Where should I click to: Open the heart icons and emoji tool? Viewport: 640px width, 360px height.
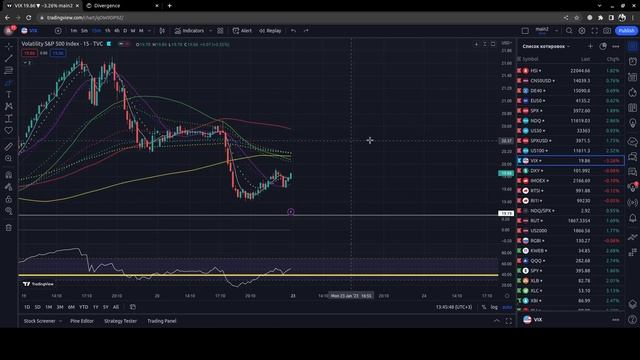coord(9,130)
